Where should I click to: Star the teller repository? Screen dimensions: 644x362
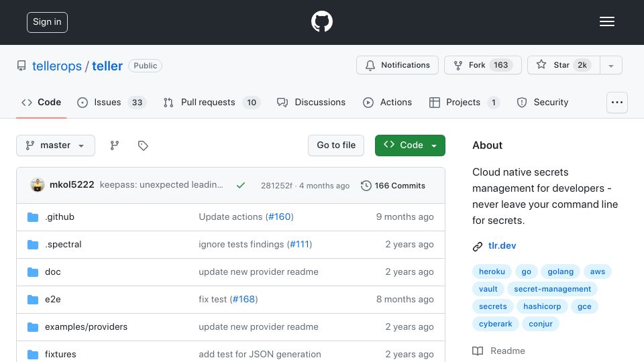(563, 65)
